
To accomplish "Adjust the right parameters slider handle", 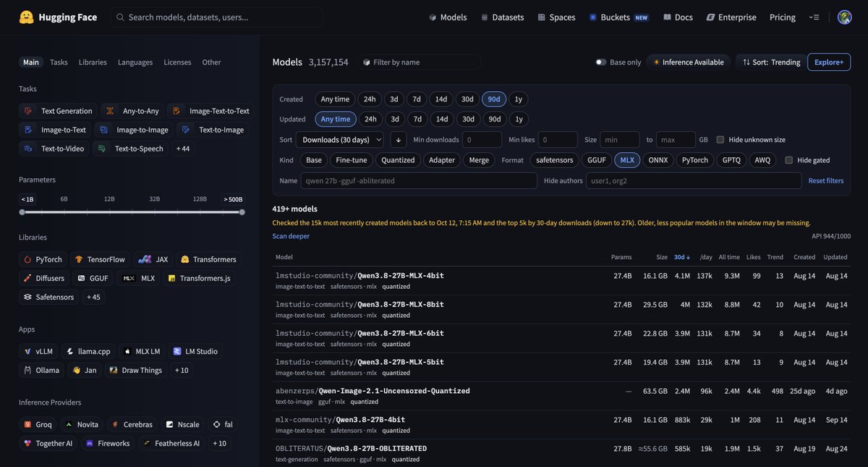I will (242, 212).
